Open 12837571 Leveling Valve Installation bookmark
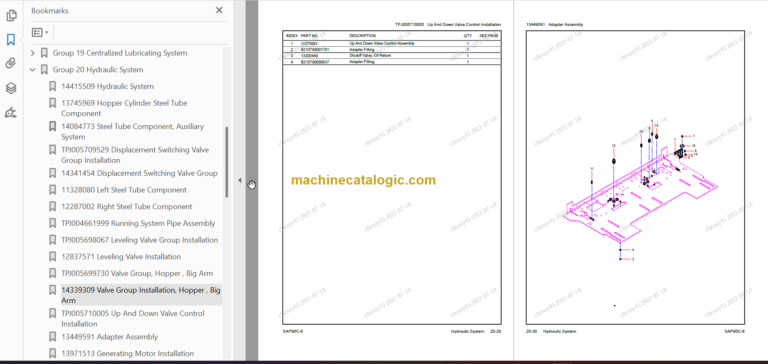Viewport: 768px width, 364px height. click(x=121, y=256)
